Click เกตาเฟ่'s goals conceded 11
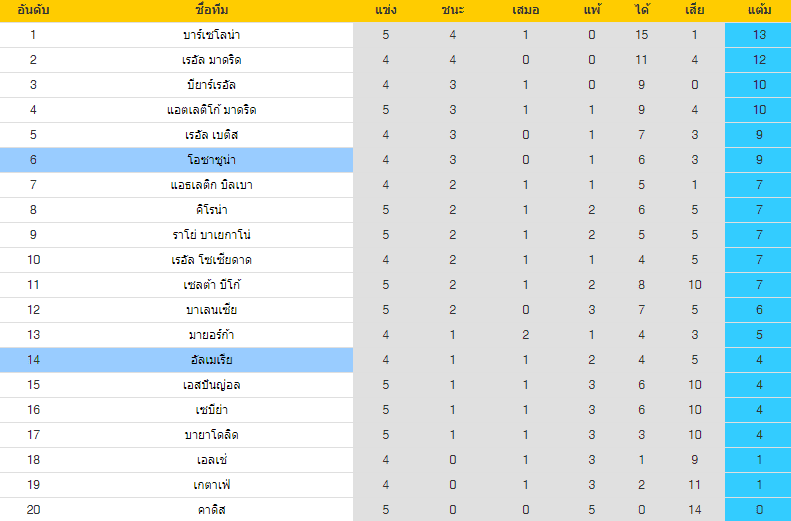 (x=695, y=485)
